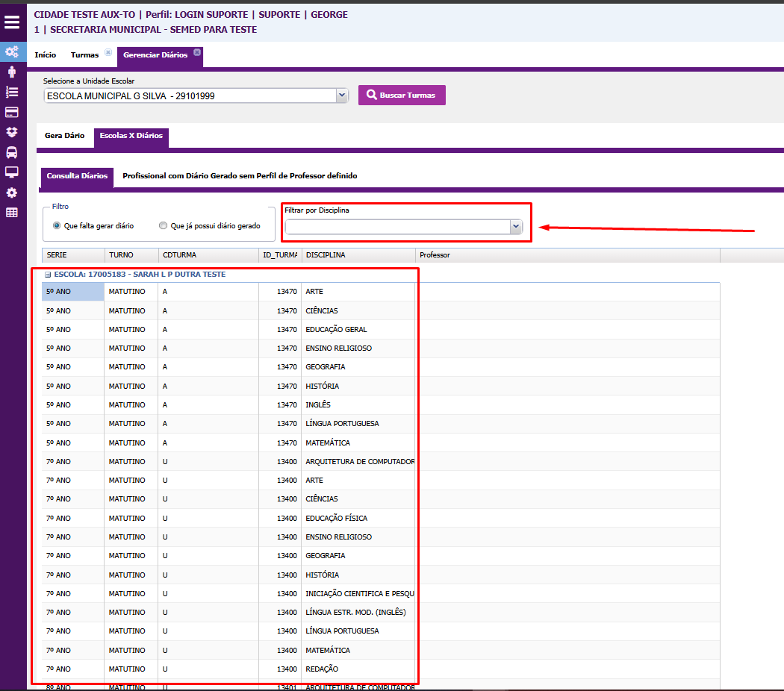784x691 pixels.
Task: Select the numbered list sidebar icon
Action: click(x=12, y=92)
